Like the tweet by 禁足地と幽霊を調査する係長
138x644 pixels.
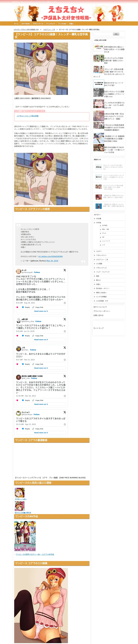[17, 400]
